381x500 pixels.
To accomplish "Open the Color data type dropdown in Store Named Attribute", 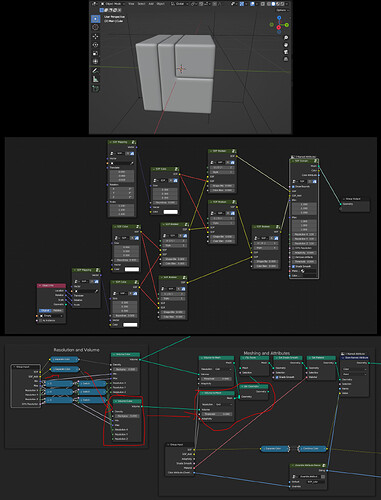I will pos(355,369).
